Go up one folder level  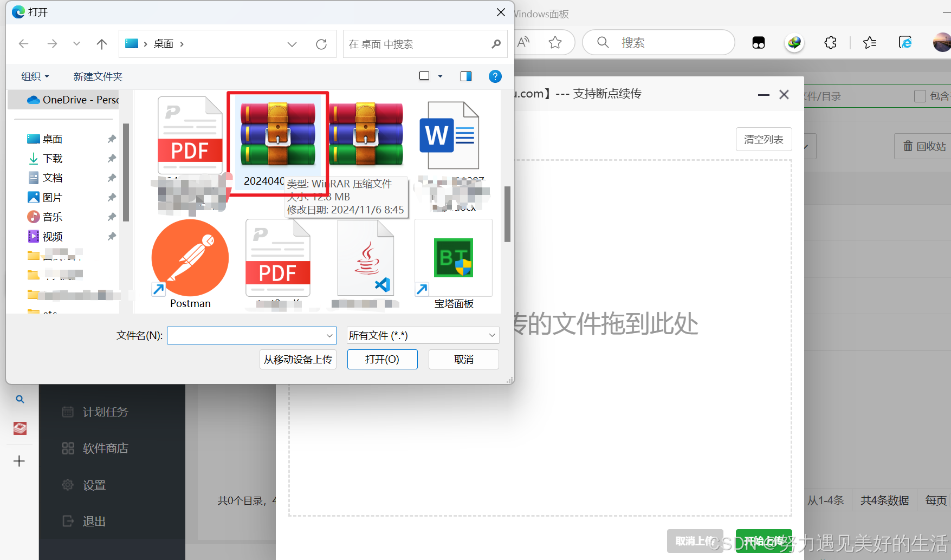click(x=101, y=44)
